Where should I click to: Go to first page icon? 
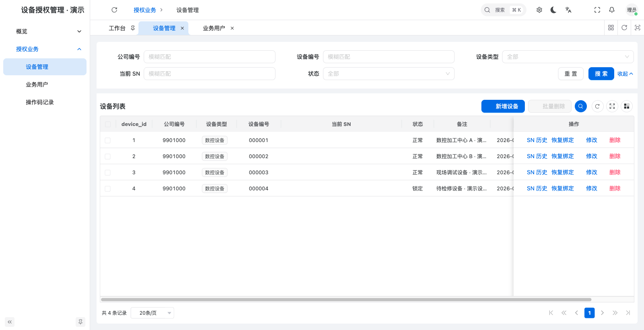click(551, 313)
